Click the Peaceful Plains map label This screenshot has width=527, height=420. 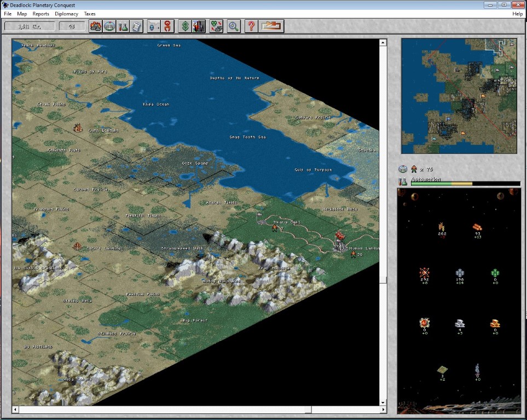click(x=143, y=294)
